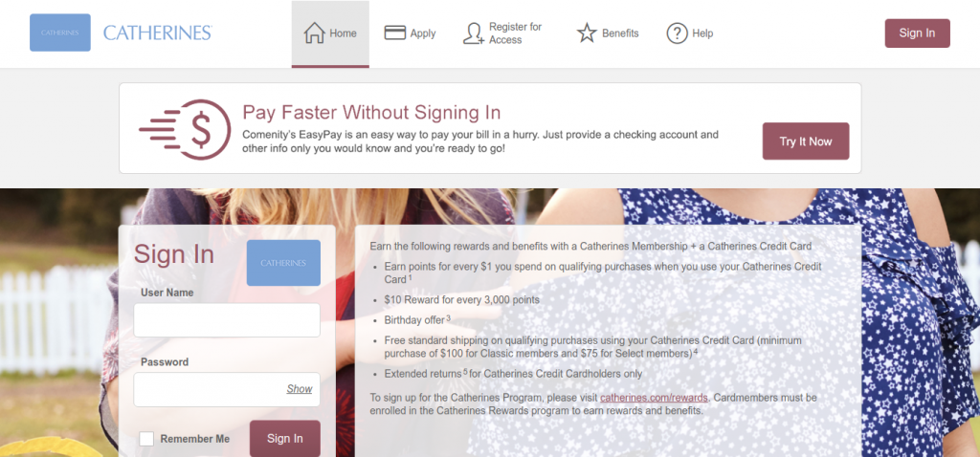Viewport: 980px width, 457px height.
Task: Click the CATHERINES wordmark text
Action: (158, 33)
